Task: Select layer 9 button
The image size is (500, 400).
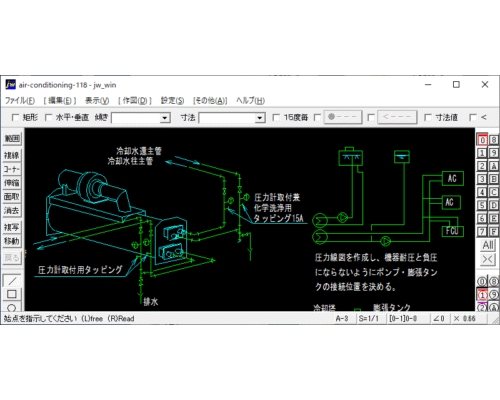Action: [x=494, y=153]
